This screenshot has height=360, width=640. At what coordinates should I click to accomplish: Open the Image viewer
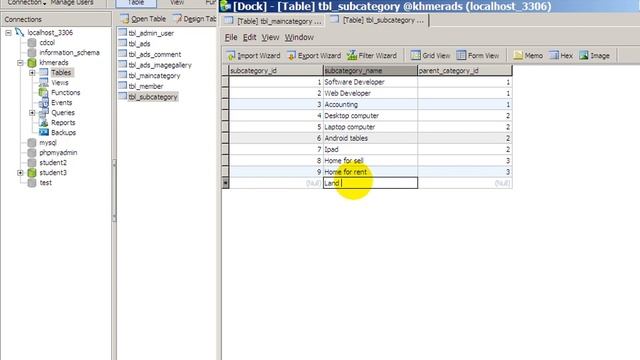[594, 56]
